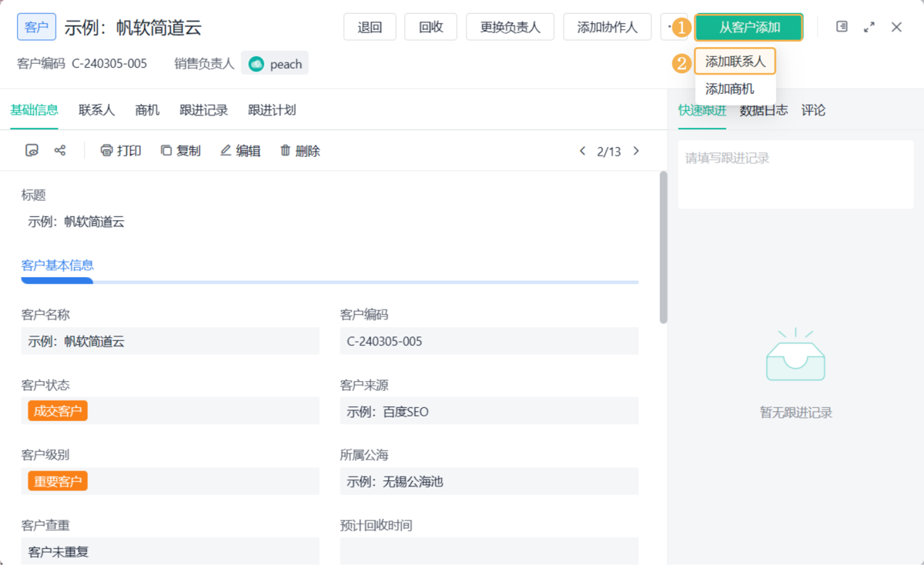Click the 更换负责人 button
Screen dimensions: 924x565
pyautogui.click(x=511, y=27)
